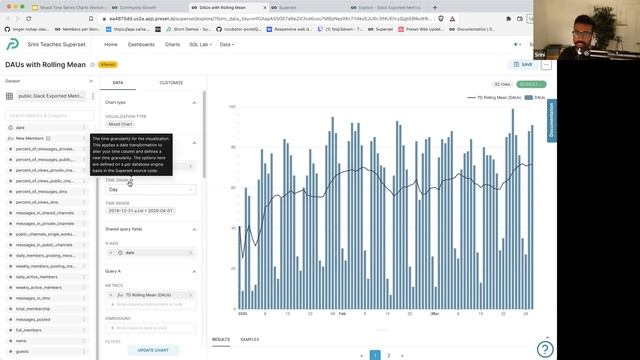This screenshot has width=640, height=360.
Task: Open Dashboards in the navbar
Action: click(141, 44)
